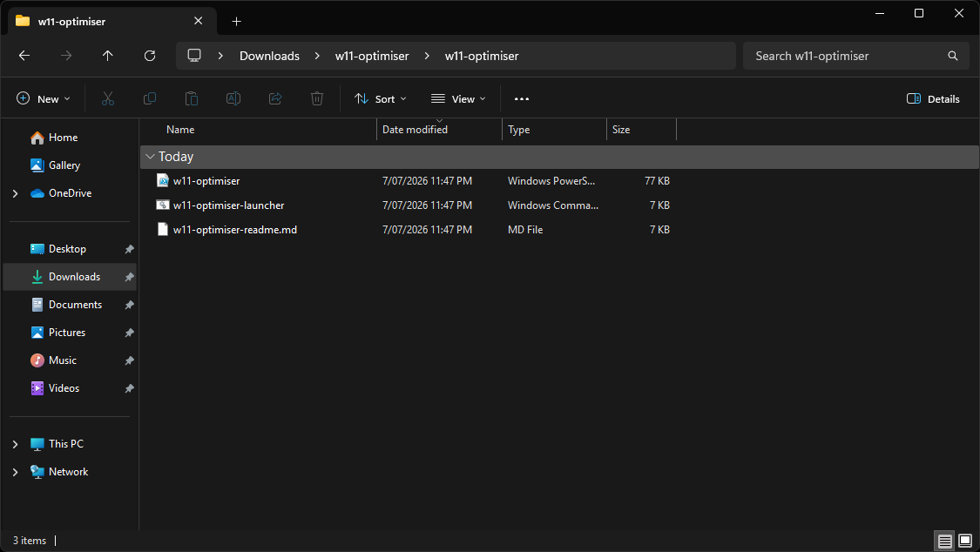Open chevron dropdown after Downloads in address bar
Image resolution: width=980 pixels, height=552 pixels.
point(317,56)
